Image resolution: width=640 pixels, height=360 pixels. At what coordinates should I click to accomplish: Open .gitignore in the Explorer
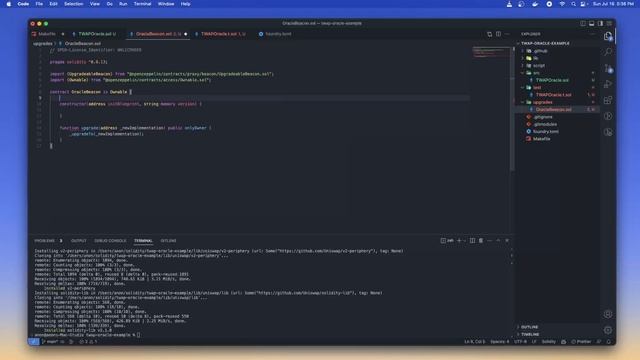click(542, 117)
